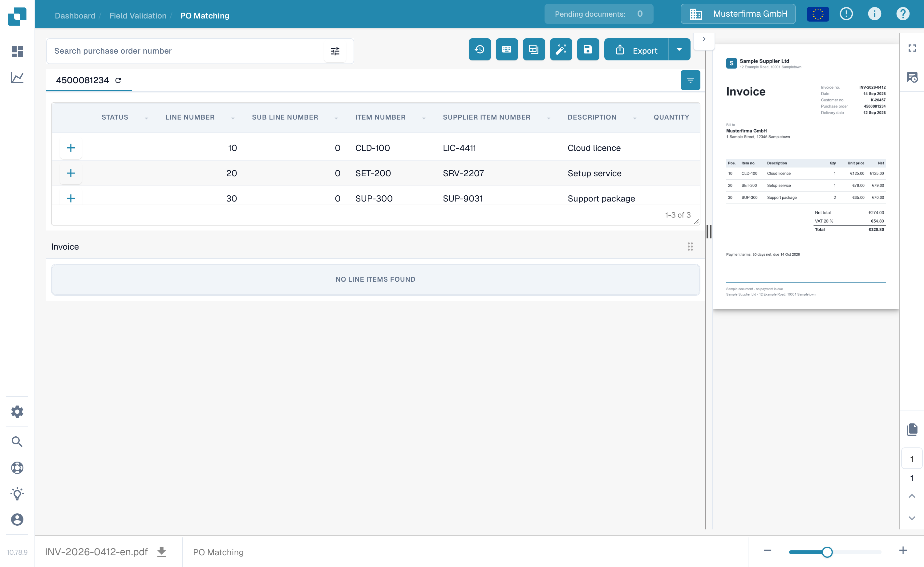
Task: Open the dashboard tiles sidebar icon
Action: (17, 51)
